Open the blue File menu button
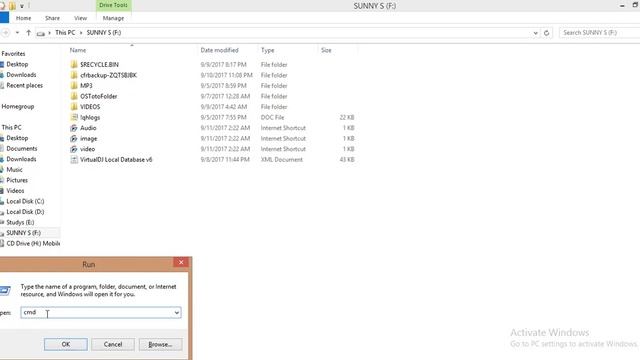 (4, 18)
